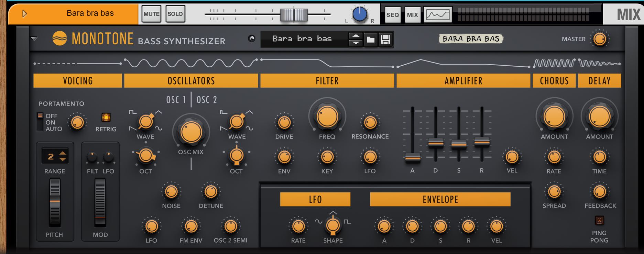Click the NOISE knob
The height and width of the screenshot is (254, 644).
[x=171, y=192]
